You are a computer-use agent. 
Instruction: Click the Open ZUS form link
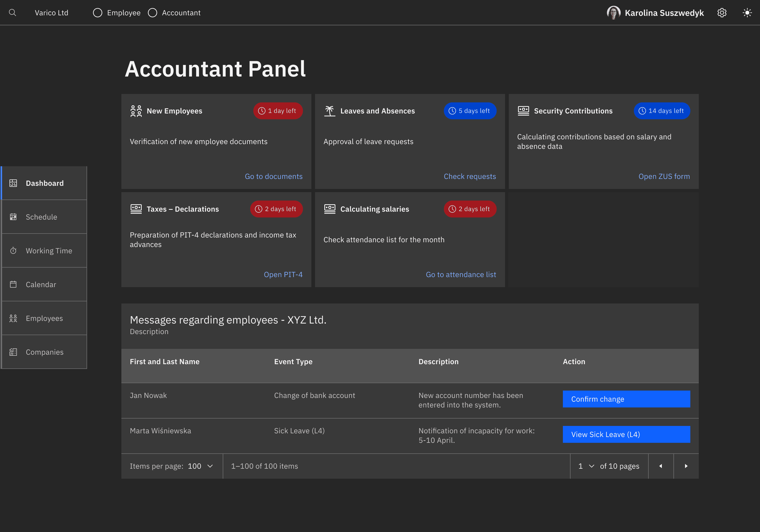coord(664,177)
